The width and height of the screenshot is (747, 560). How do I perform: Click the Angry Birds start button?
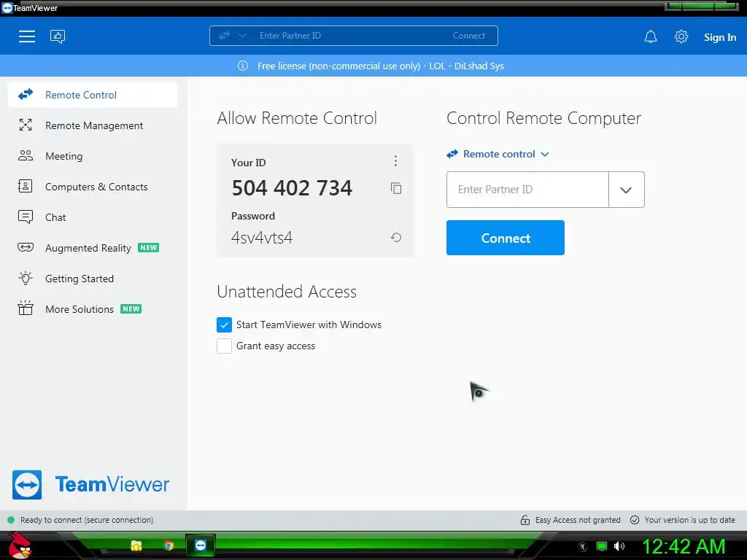(20, 545)
